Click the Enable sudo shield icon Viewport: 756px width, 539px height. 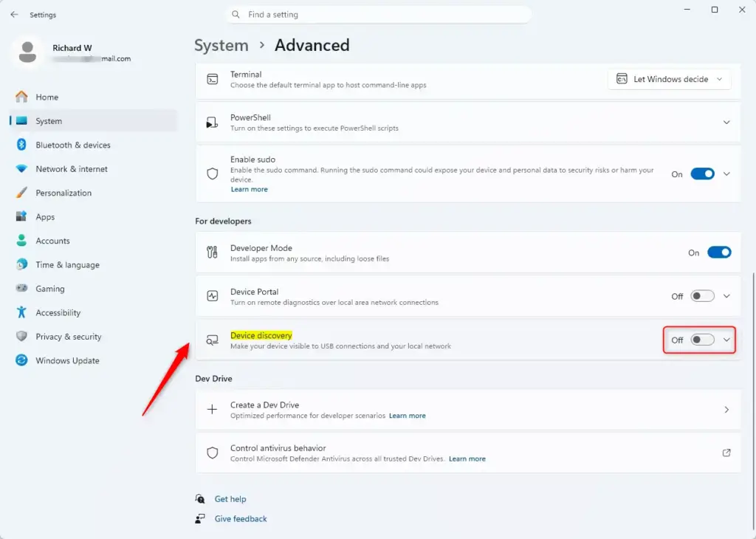212,174
